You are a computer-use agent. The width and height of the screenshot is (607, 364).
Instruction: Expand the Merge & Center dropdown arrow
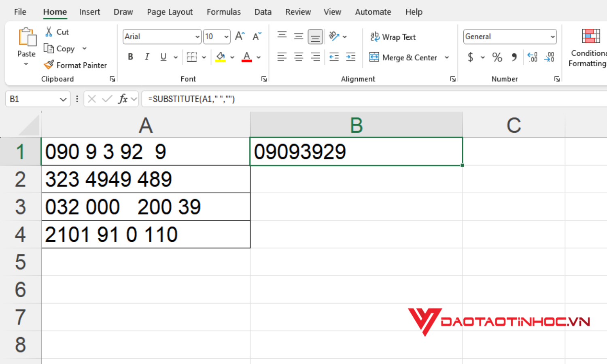(x=447, y=57)
